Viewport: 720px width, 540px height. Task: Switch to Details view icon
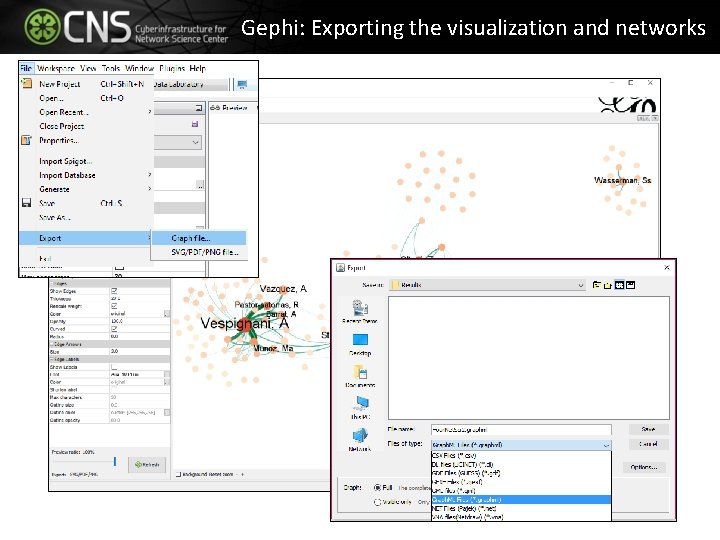click(630, 285)
